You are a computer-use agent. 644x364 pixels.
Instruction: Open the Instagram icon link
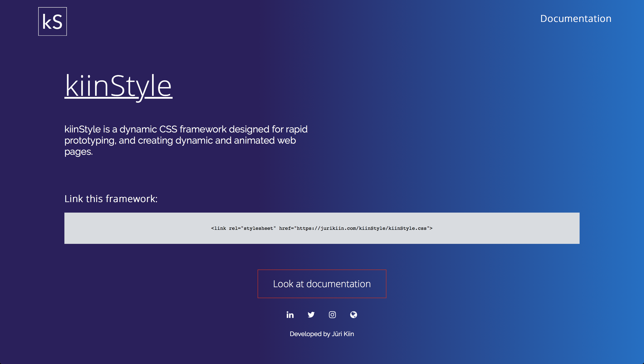[332, 315]
